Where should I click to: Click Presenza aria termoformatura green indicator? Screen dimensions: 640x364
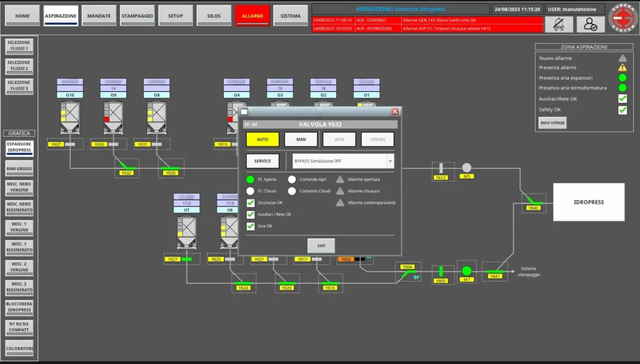tap(622, 87)
